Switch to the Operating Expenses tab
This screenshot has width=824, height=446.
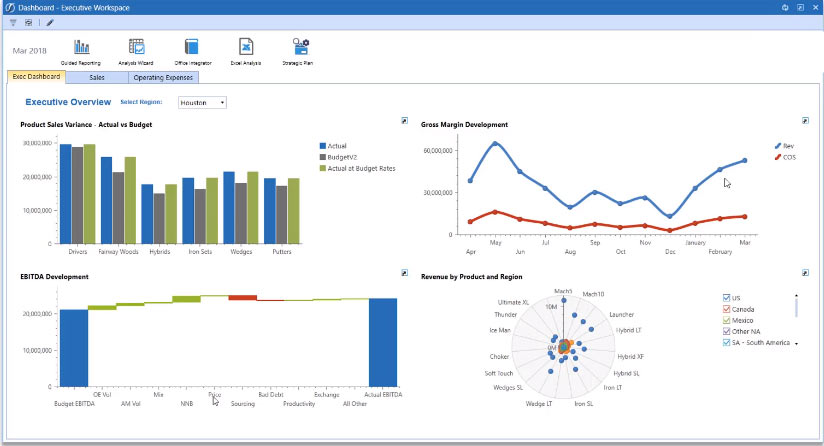coord(164,77)
